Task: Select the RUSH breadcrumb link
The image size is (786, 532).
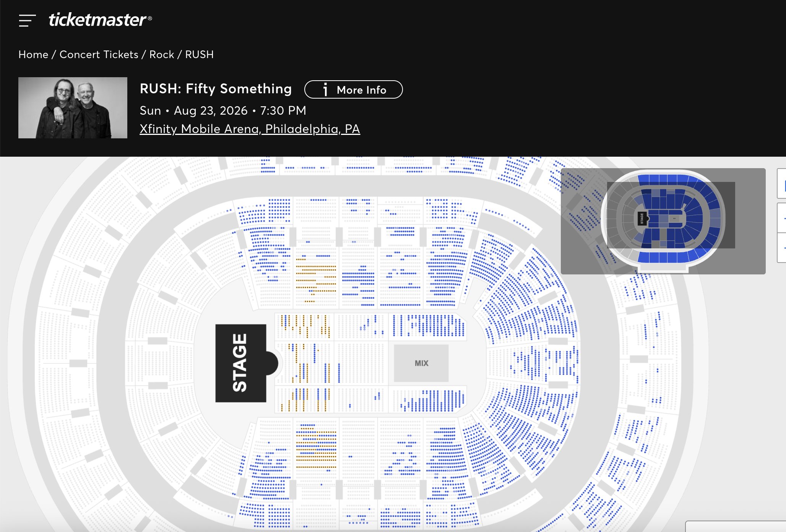Action: [199, 55]
